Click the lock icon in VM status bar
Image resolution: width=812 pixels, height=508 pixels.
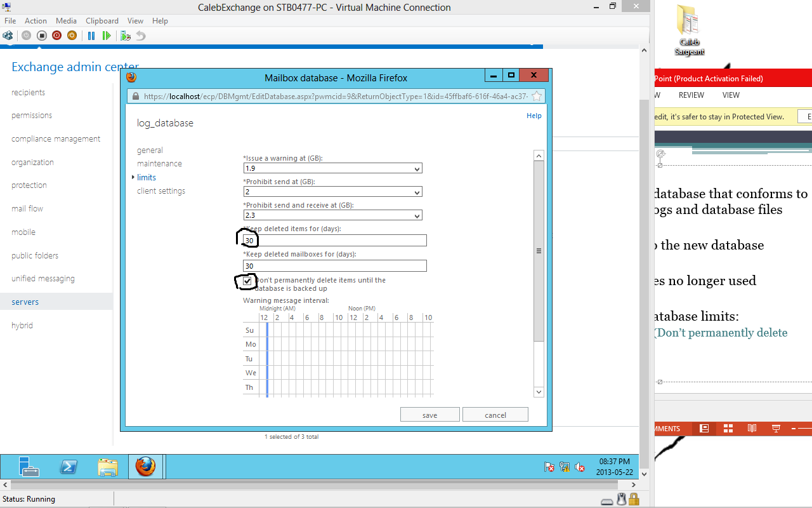[633, 499]
